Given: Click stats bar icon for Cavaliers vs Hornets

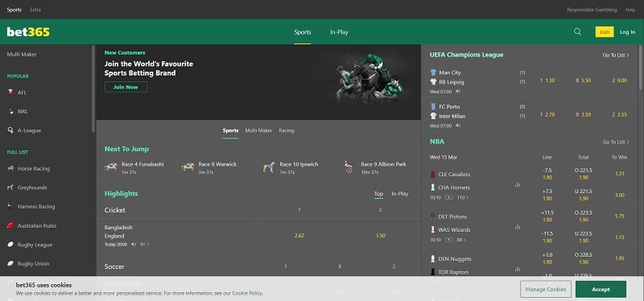Looking at the screenshot, I should (517, 185).
